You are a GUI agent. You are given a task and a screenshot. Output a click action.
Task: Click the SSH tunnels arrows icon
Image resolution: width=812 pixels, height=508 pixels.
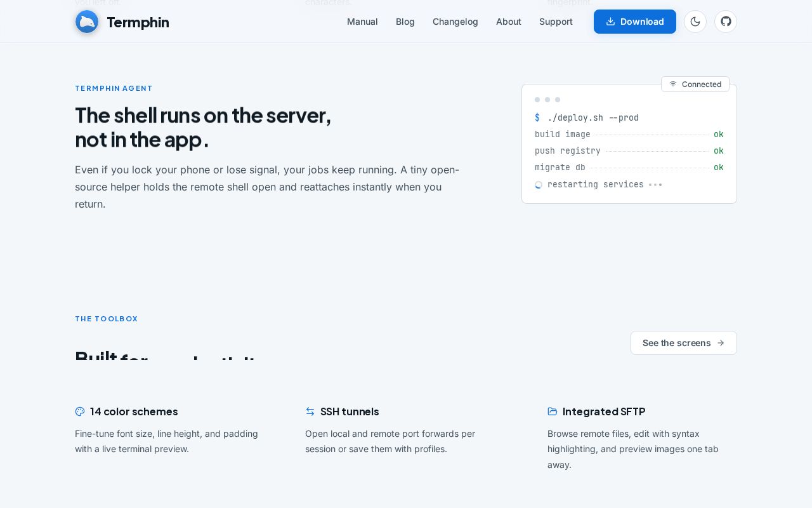coord(310,411)
